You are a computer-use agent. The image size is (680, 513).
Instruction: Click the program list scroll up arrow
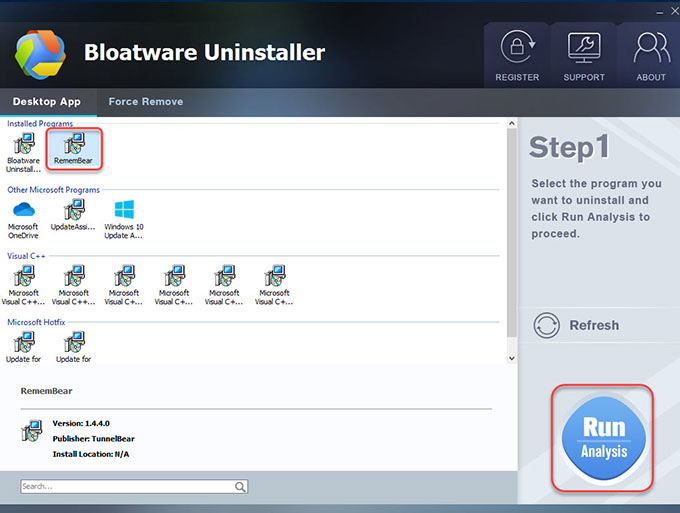[512, 124]
